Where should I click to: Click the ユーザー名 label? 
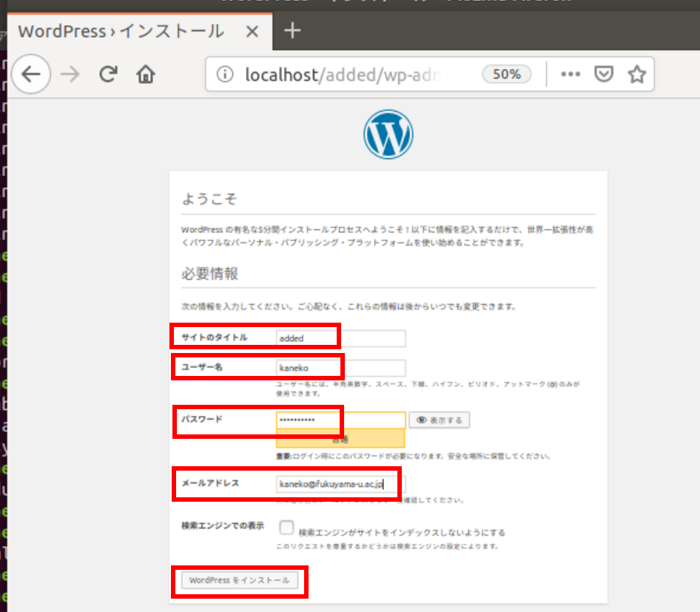click(x=202, y=367)
